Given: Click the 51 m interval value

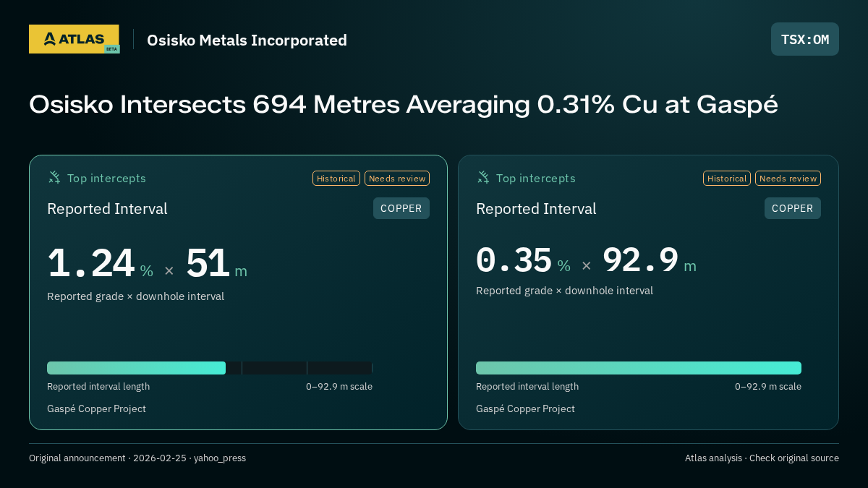Looking at the screenshot, I should point(216,263).
